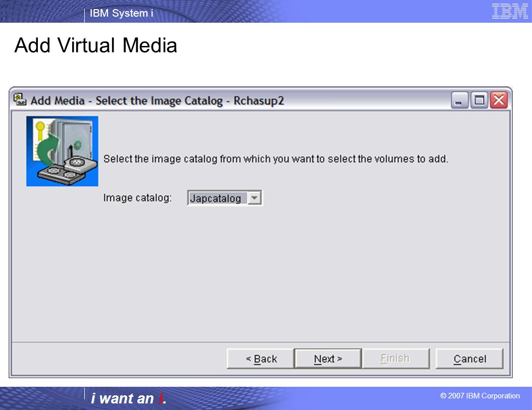Close the Add Media dialog window
The image size is (532, 410).
point(499,100)
